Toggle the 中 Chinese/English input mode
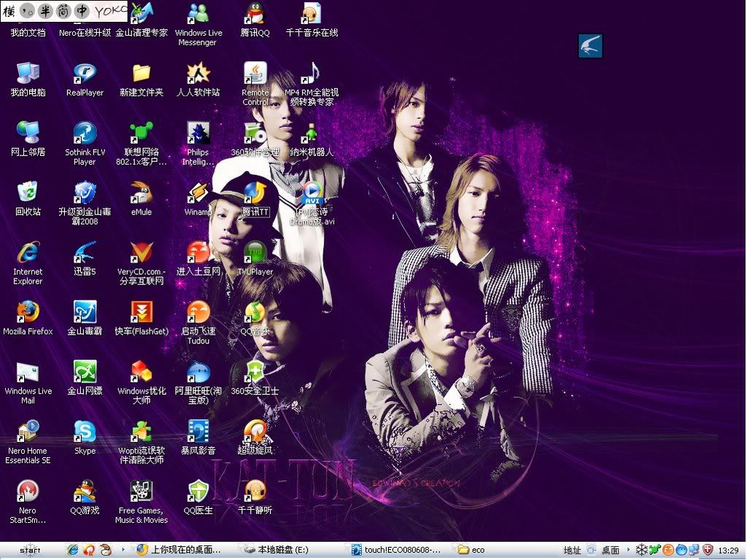Image resolution: width=747 pixels, height=560 pixels. 82,11
